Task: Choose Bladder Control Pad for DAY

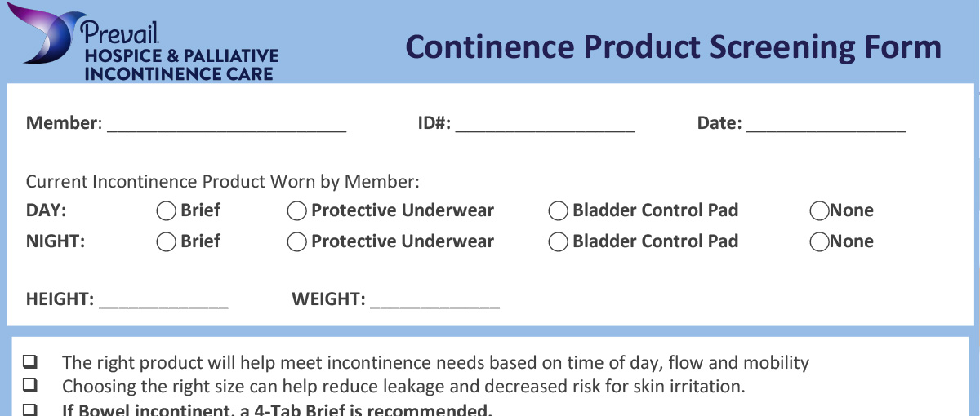Action: pyautogui.click(x=559, y=211)
